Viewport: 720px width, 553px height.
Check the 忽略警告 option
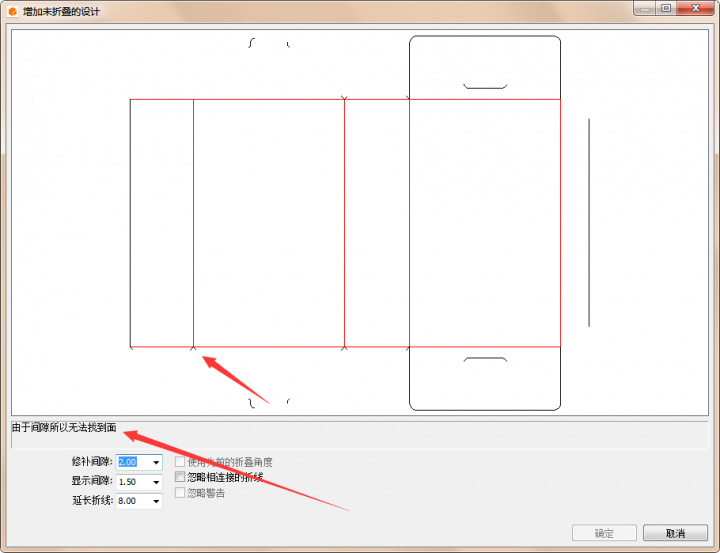click(180, 493)
